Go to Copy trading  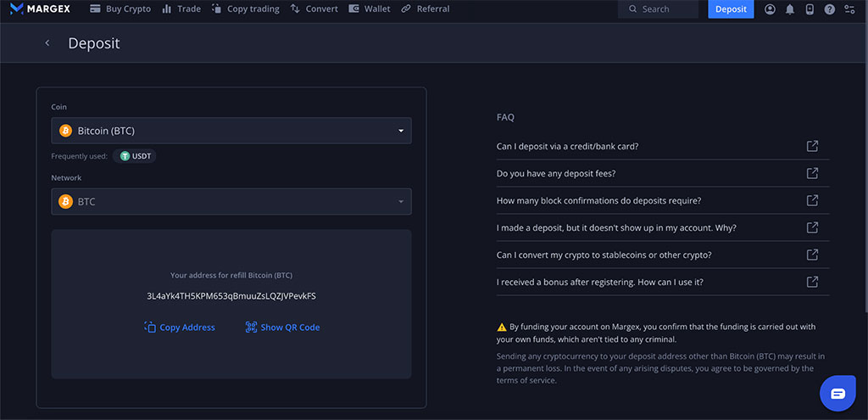click(x=245, y=8)
